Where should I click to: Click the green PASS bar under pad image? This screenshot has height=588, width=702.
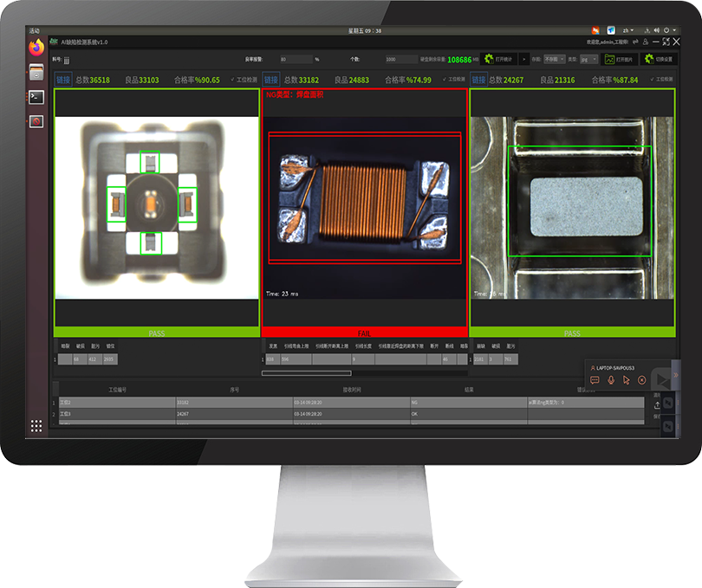(572, 333)
